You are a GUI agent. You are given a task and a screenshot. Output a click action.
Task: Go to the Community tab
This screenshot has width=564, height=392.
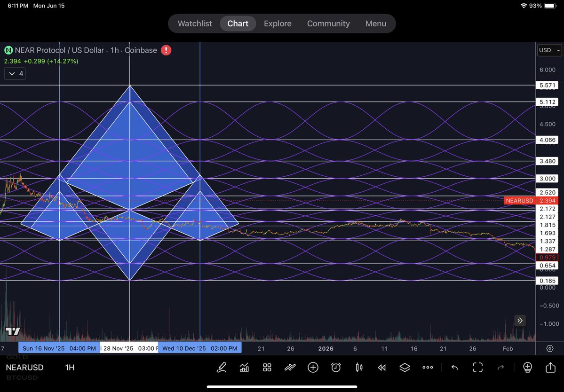coord(328,24)
